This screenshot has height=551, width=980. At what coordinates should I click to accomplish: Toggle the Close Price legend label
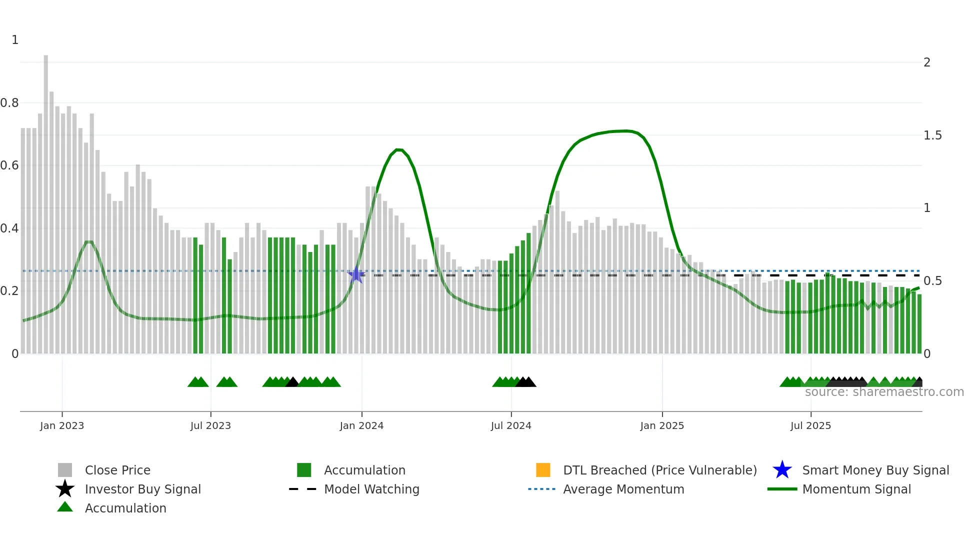point(117,470)
